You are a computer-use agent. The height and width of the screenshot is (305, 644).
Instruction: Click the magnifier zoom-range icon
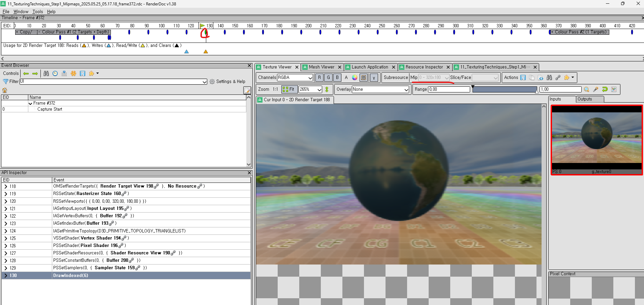pos(587,89)
